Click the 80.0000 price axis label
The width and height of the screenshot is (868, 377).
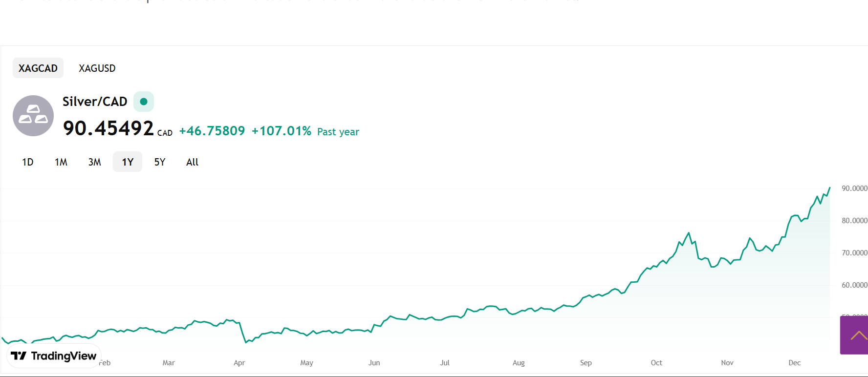(854, 221)
